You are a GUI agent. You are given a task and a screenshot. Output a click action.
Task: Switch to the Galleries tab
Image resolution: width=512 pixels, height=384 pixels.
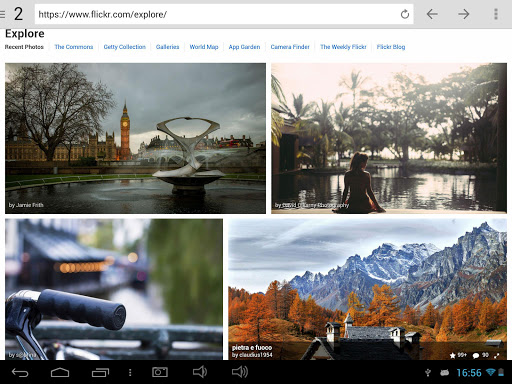click(167, 47)
